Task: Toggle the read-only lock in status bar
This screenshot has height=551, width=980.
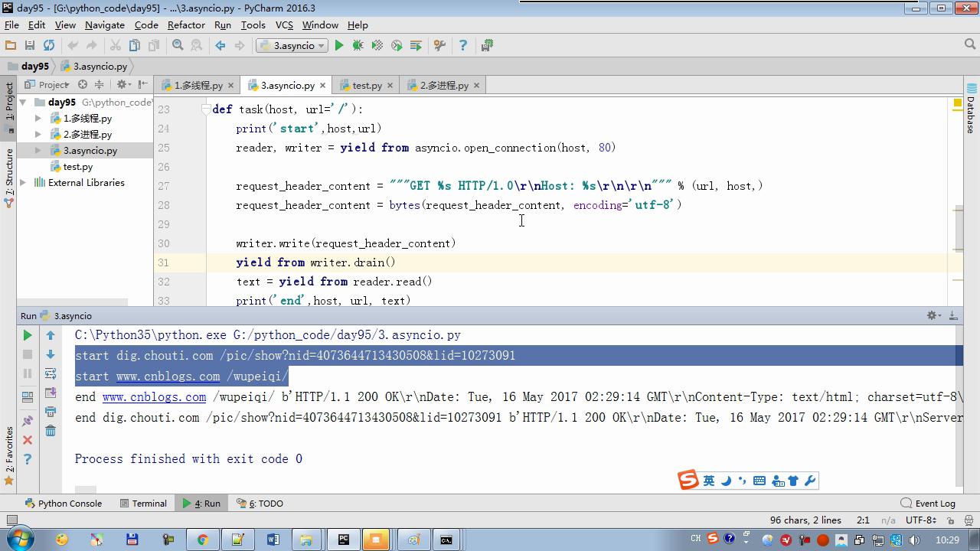Action: (949, 520)
